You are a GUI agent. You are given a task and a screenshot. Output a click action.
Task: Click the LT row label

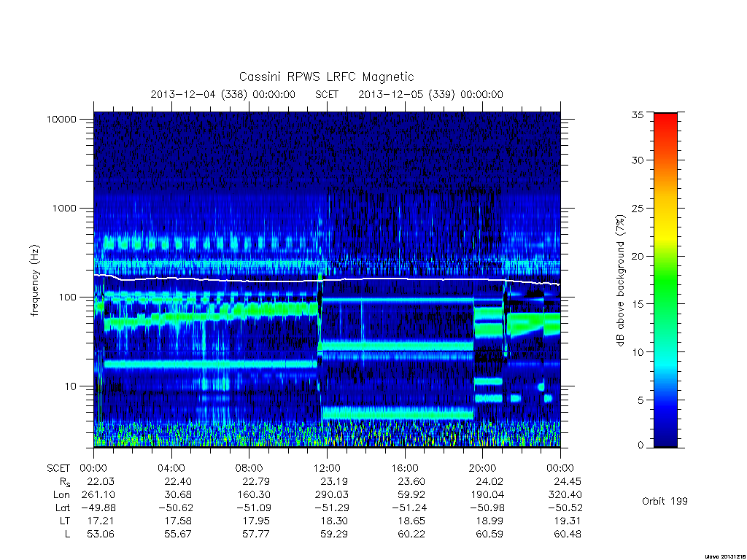click(64, 521)
